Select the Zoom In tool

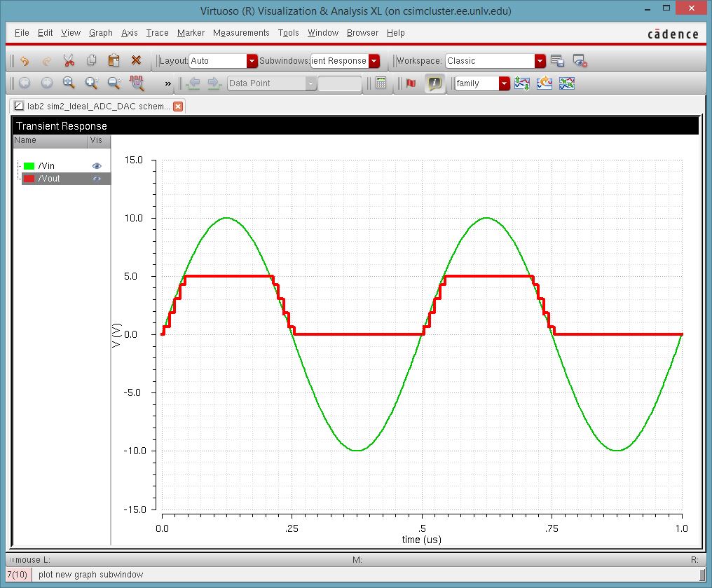(90, 83)
